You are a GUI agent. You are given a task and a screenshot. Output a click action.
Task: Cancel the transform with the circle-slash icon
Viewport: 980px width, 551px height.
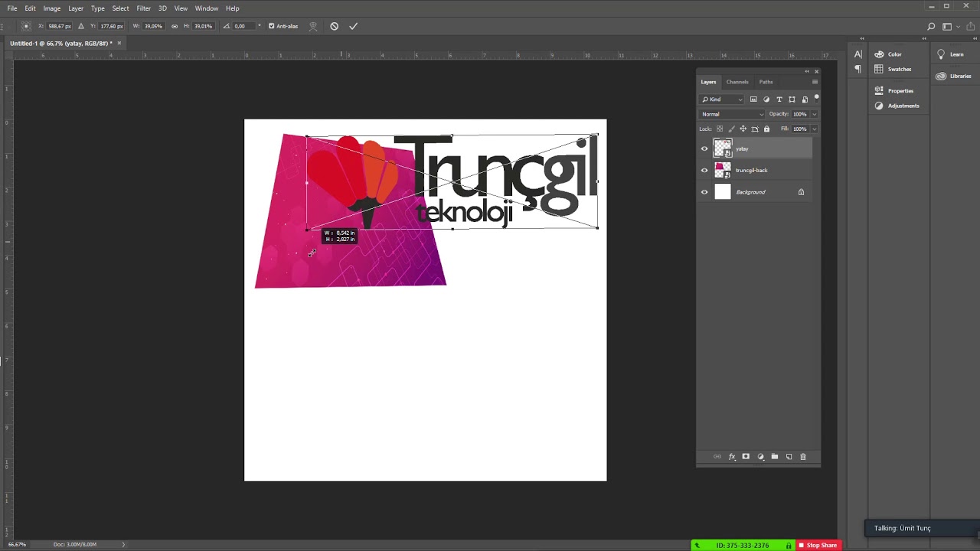click(x=334, y=26)
